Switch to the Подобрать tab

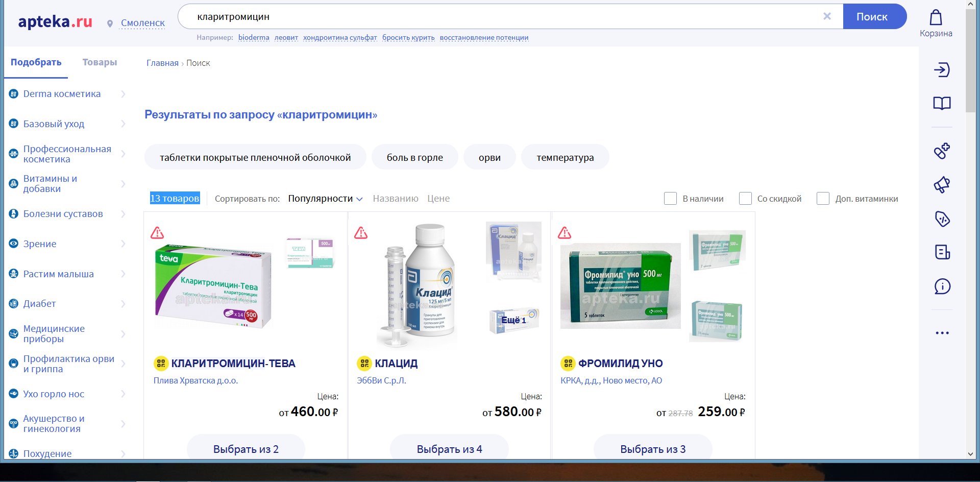coord(36,62)
